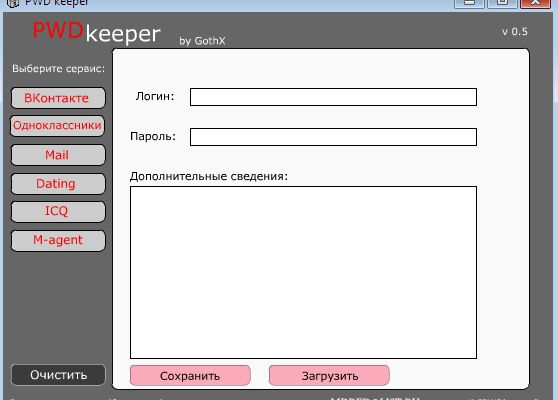Maximize the PWD keeper window
Image resolution: width=558 pixels, height=400 pixels.
pyautogui.click(x=502, y=3)
